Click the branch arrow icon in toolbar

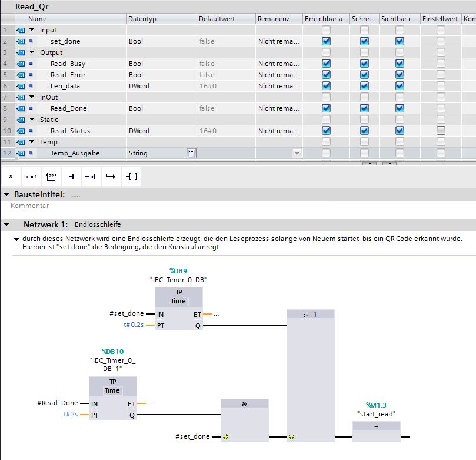pos(110,176)
